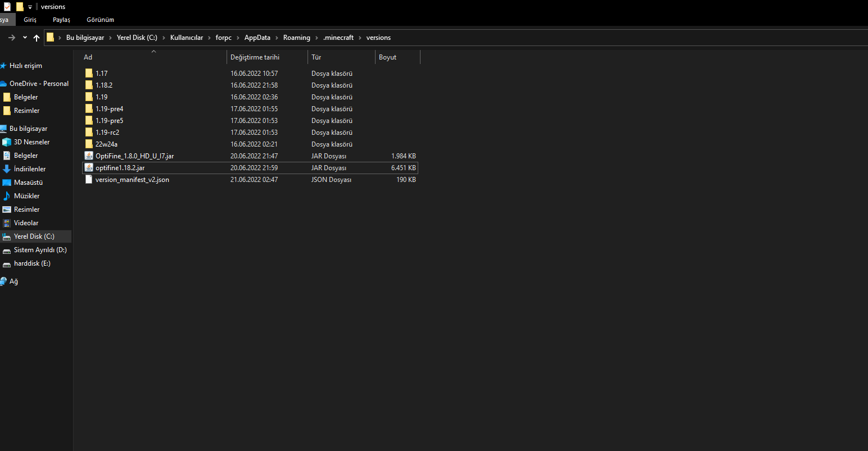
Task: Expand the chevron after Kullanıcılar in the address bar
Action: (x=209, y=38)
